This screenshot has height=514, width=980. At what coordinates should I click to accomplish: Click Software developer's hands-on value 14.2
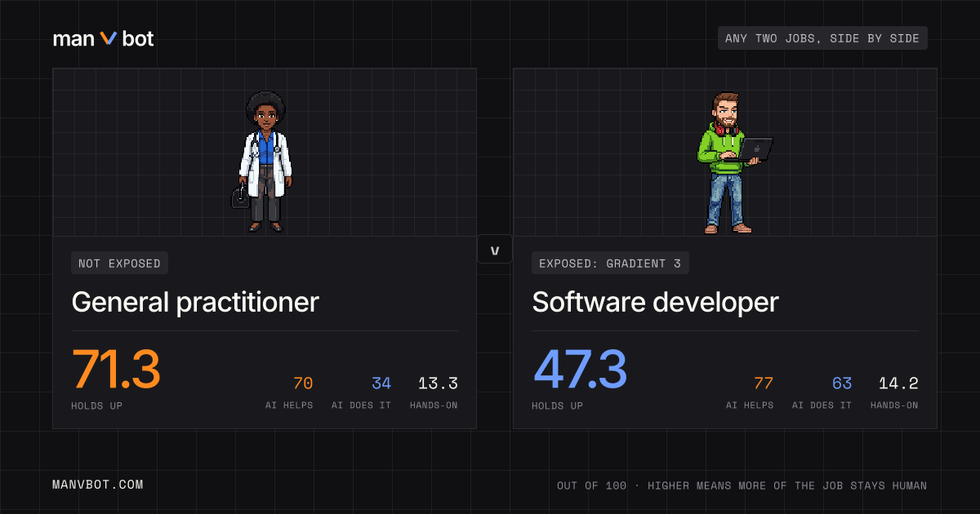(x=898, y=383)
